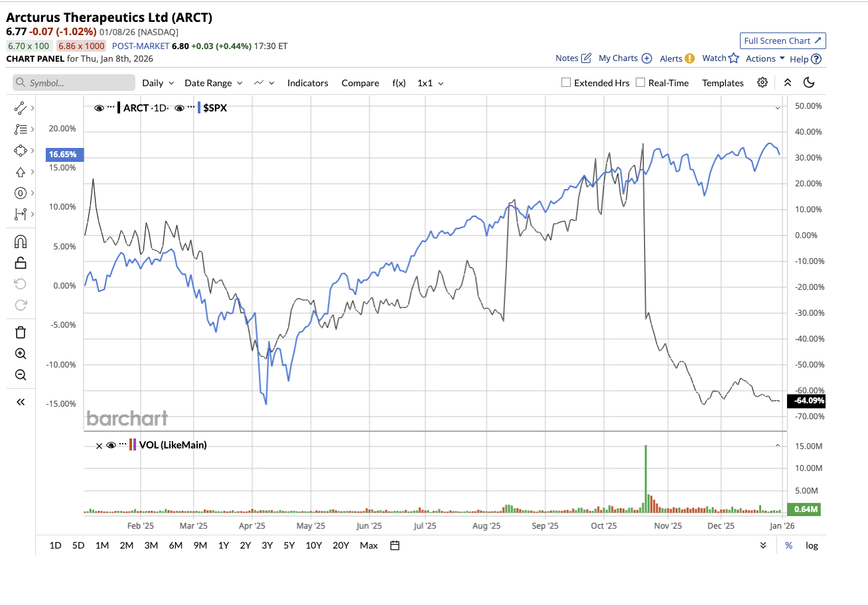The height and width of the screenshot is (605, 868).
Task: Open the Indicators menu
Action: coord(307,83)
